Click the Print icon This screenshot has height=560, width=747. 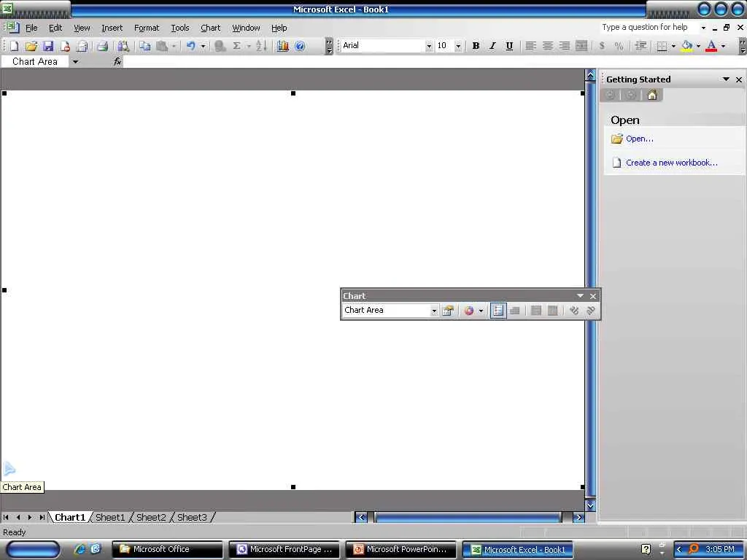point(102,46)
